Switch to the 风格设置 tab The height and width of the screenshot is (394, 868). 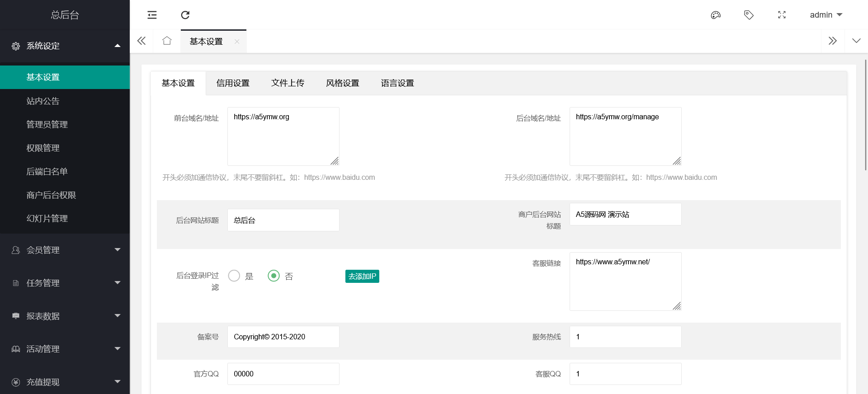pyautogui.click(x=342, y=83)
